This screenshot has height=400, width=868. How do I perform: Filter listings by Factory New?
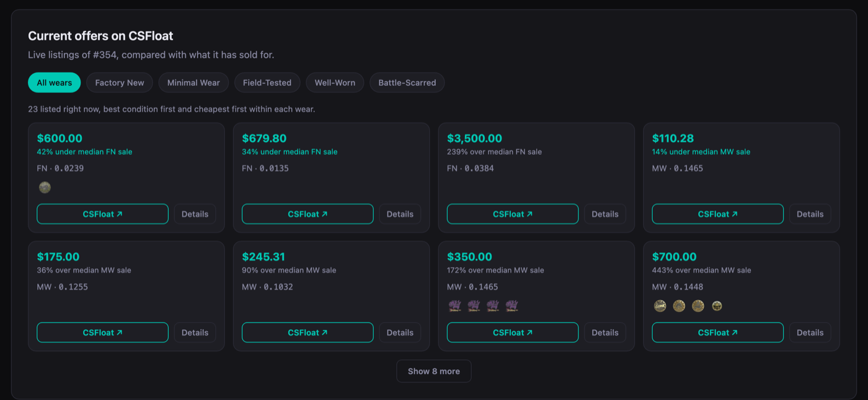point(120,82)
